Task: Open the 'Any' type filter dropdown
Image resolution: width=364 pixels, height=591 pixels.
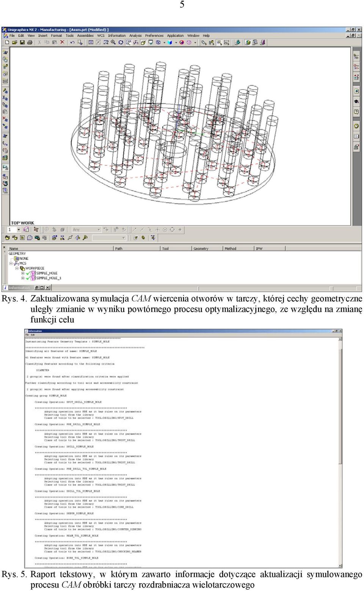Action: 99,230
